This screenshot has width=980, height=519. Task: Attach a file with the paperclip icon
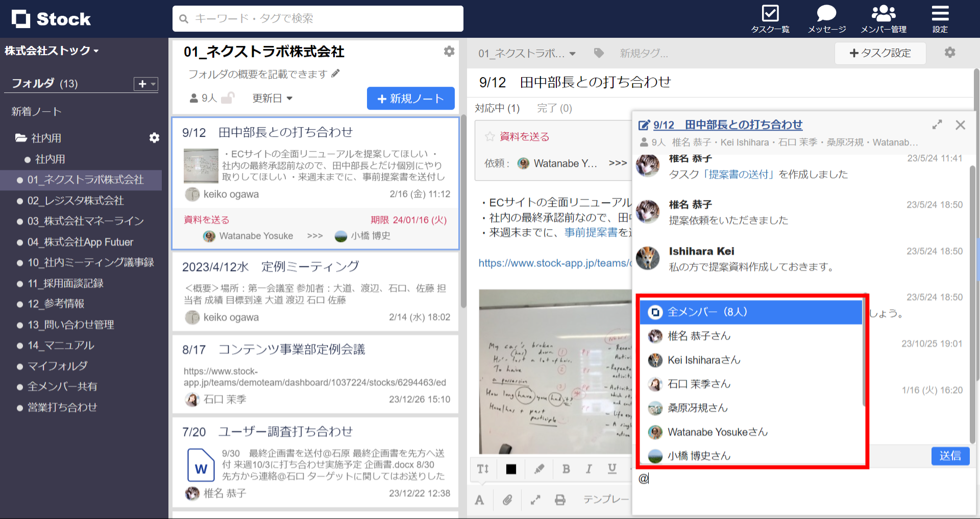click(x=507, y=500)
